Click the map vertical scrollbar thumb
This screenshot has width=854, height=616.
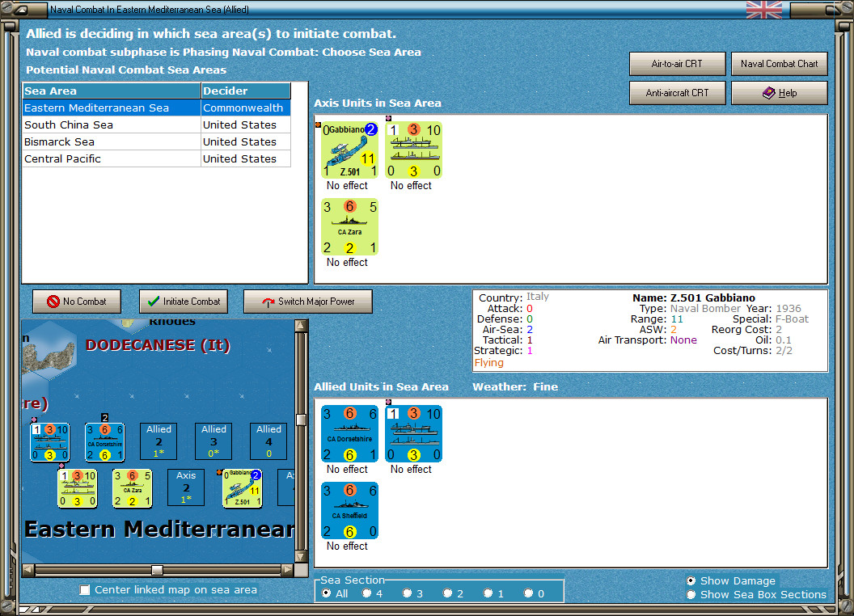point(301,420)
